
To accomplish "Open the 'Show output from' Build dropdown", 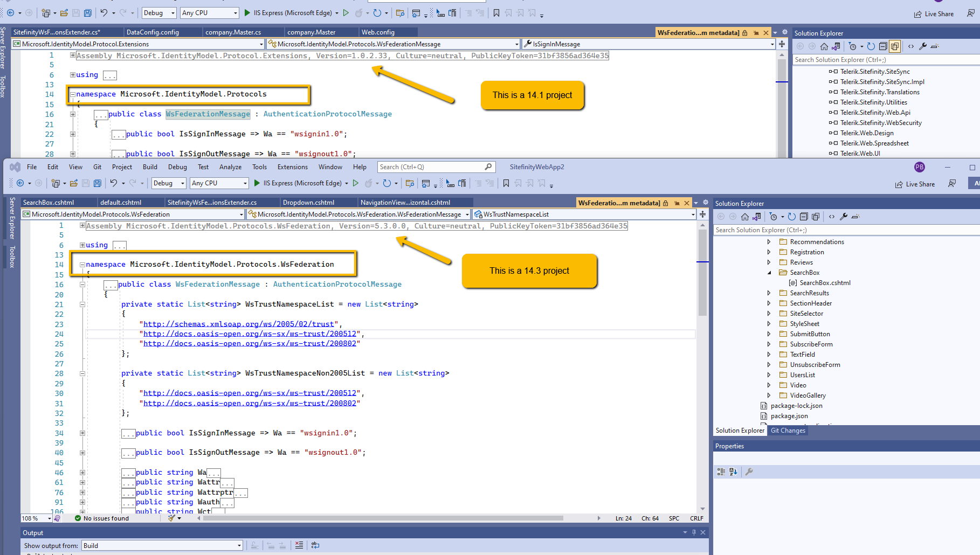I will point(239,546).
